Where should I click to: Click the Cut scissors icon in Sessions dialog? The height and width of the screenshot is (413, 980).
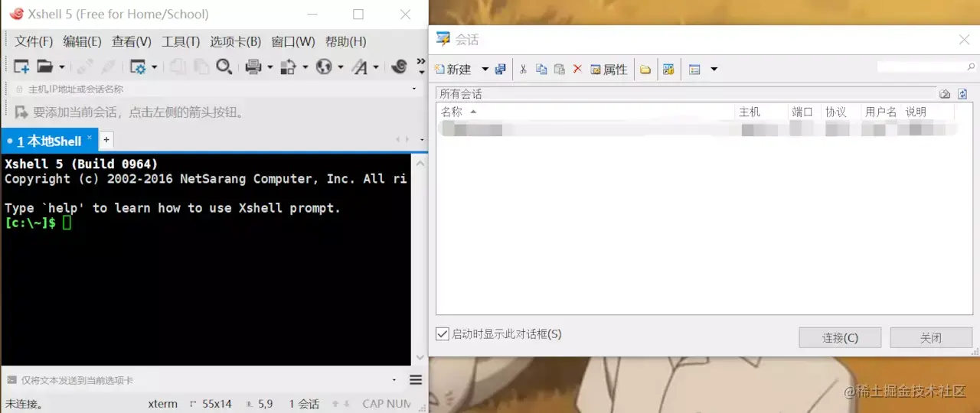pos(523,69)
